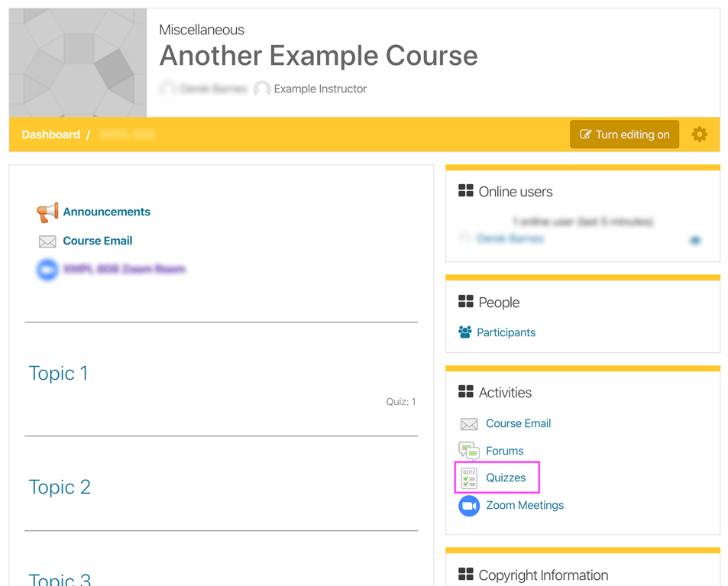This screenshot has height=586, width=728.
Task: Click the Course Email envelope icon near Announcements
Action: (47, 241)
